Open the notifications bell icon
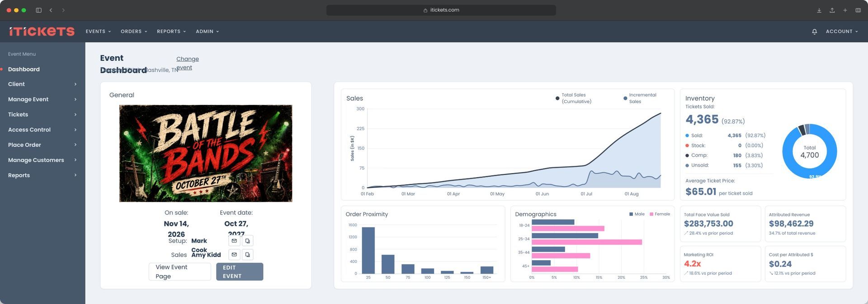868x304 pixels. 814,32
